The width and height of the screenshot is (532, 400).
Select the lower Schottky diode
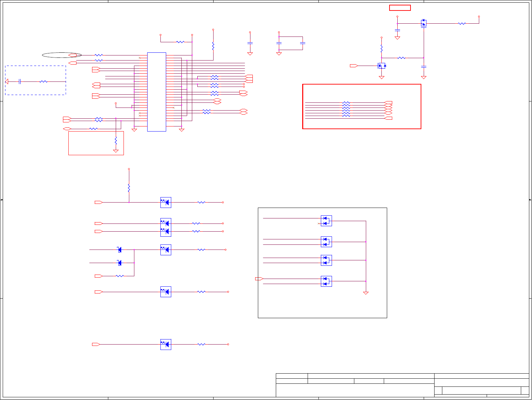[119, 263]
